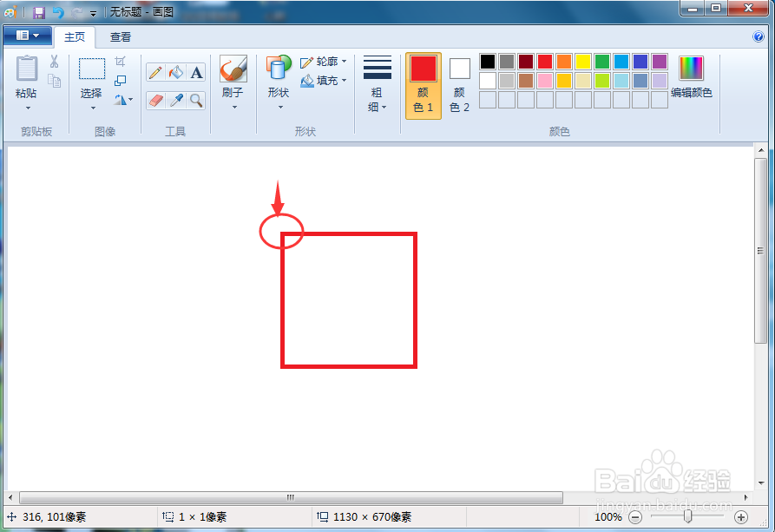The image size is (775, 532).
Task: Click the Resize and skew icon
Action: (120, 80)
